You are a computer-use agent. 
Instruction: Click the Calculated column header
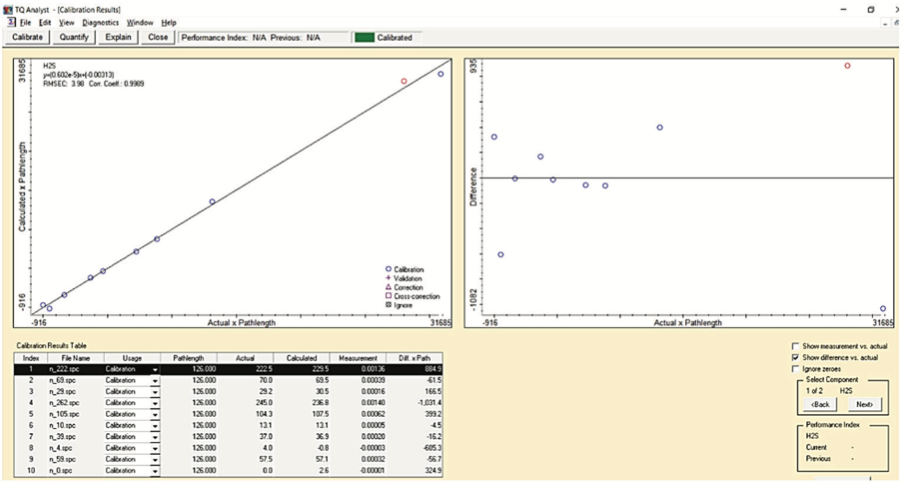(x=302, y=358)
